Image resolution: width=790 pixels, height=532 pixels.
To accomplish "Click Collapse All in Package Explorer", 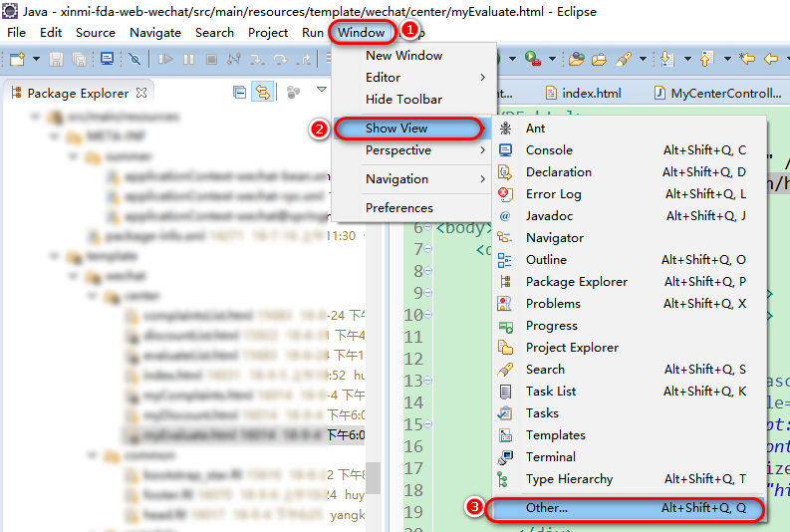I will [x=240, y=93].
